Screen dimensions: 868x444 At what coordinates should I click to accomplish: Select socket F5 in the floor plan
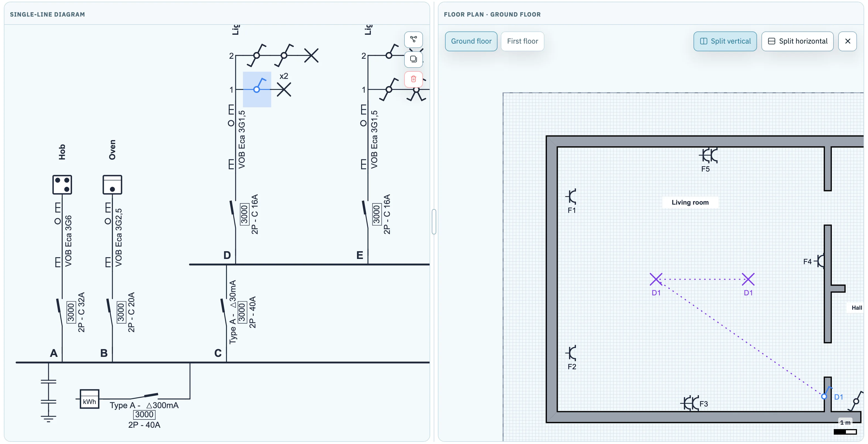[708, 156]
